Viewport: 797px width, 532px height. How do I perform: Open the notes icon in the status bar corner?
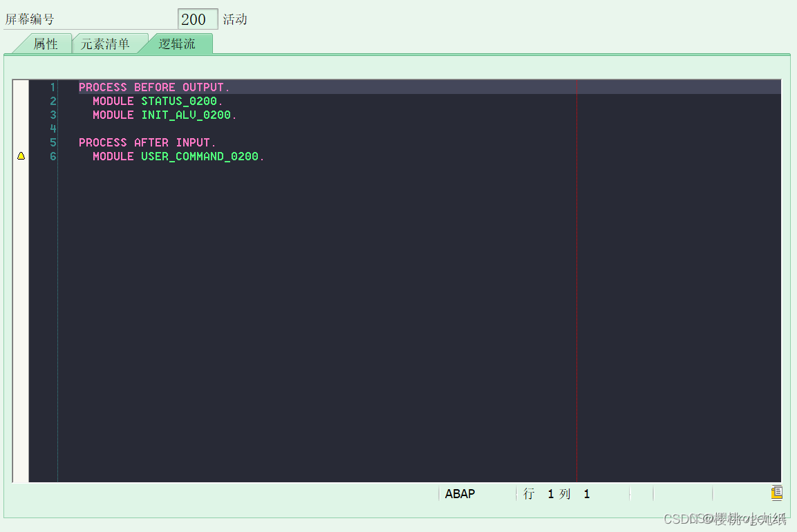point(775,493)
